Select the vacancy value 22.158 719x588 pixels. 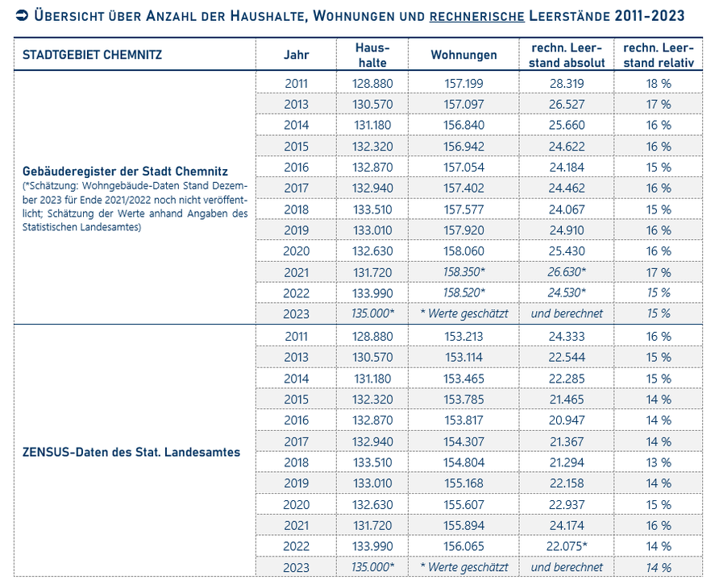pyautogui.click(x=567, y=483)
